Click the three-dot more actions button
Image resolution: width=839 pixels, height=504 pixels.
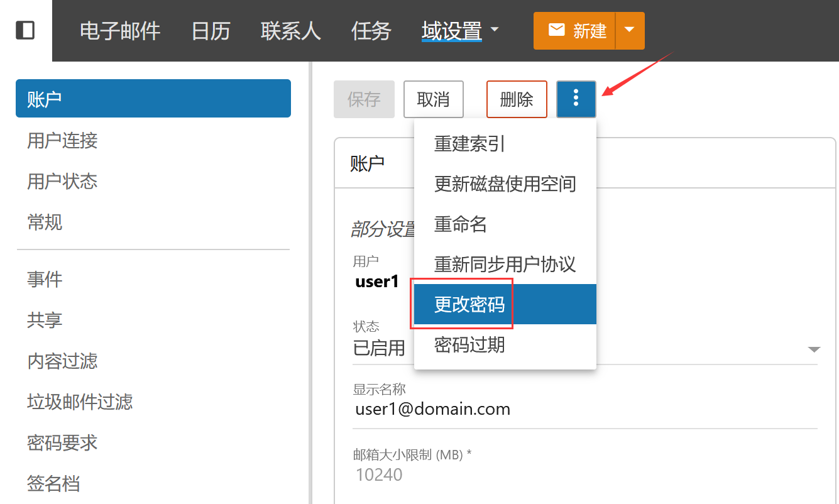click(x=576, y=99)
